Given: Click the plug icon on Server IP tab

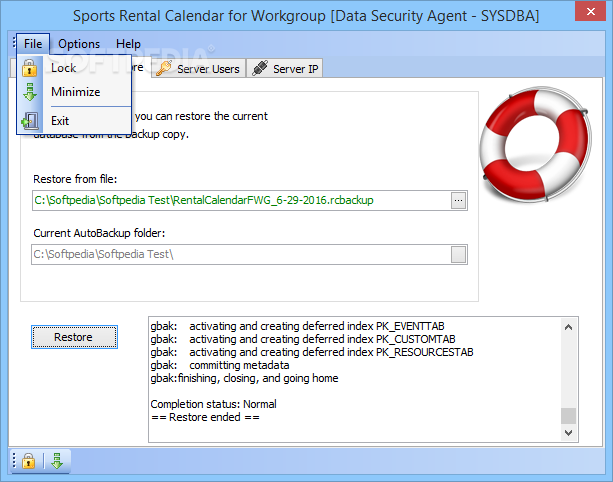Looking at the screenshot, I should coord(260,68).
